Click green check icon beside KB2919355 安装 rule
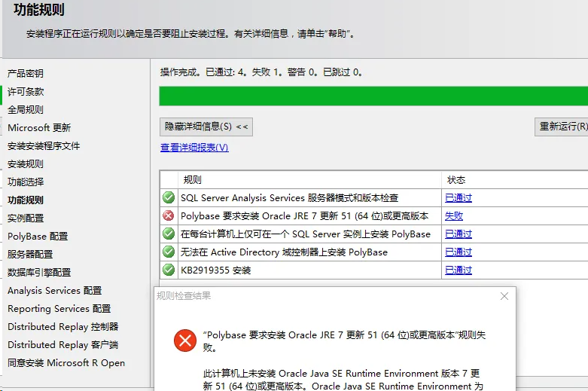The width and height of the screenshot is (588, 391). click(x=169, y=270)
